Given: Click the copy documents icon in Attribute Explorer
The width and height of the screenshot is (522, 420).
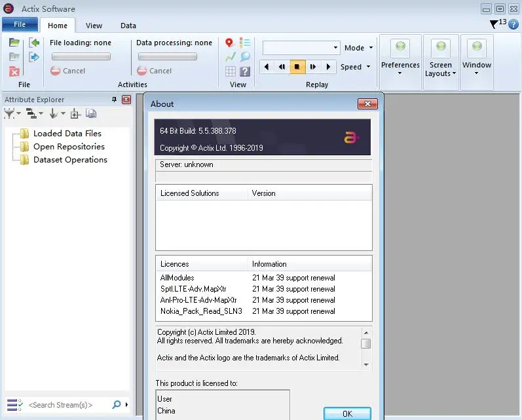Looking at the screenshot, I should pyautogui.click(x=91, y=113).
